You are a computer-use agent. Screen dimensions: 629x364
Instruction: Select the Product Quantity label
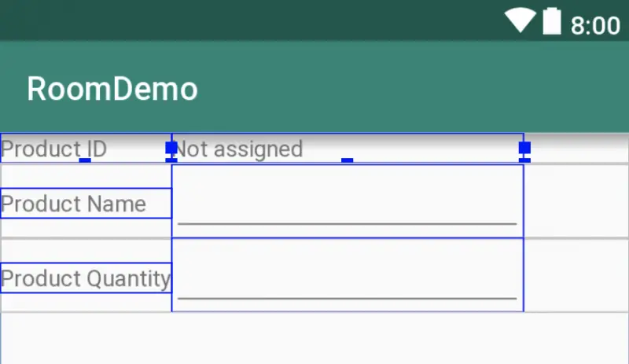86,278
